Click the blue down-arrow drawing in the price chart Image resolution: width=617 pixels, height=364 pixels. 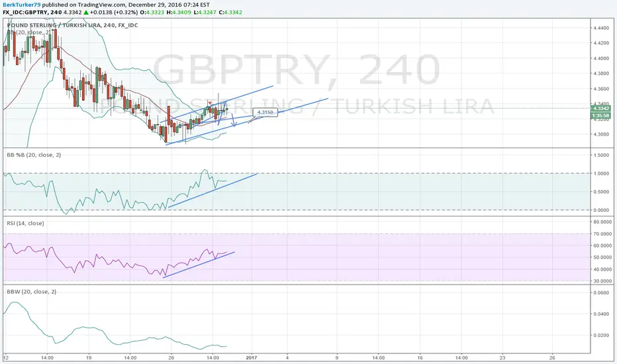[233, 120]
